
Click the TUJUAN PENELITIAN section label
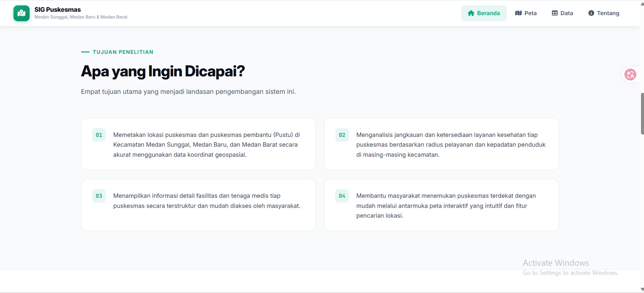[123, 52]
